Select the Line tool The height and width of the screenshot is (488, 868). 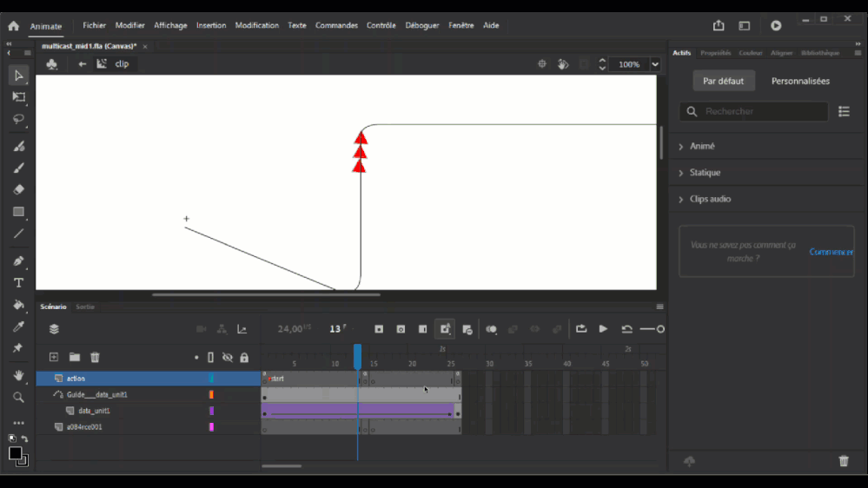[19, 234]
